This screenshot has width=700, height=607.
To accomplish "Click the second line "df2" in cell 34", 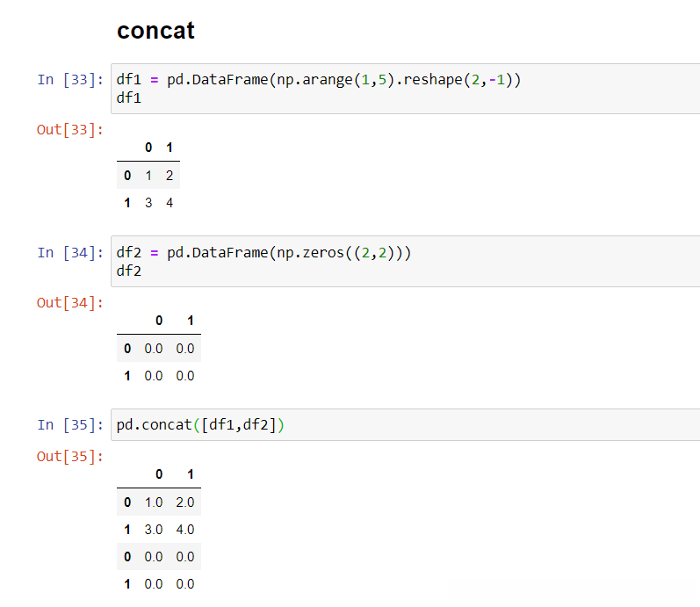I will [x=128, y=270].
